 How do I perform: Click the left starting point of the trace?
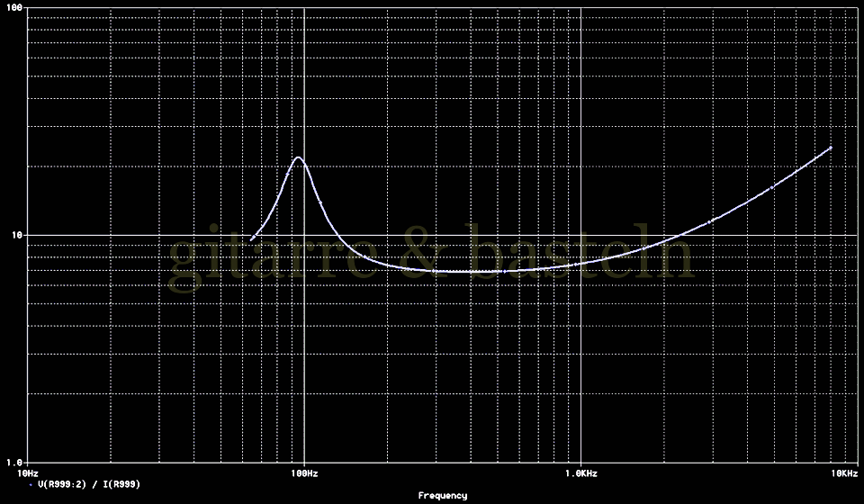click(252, 239)
